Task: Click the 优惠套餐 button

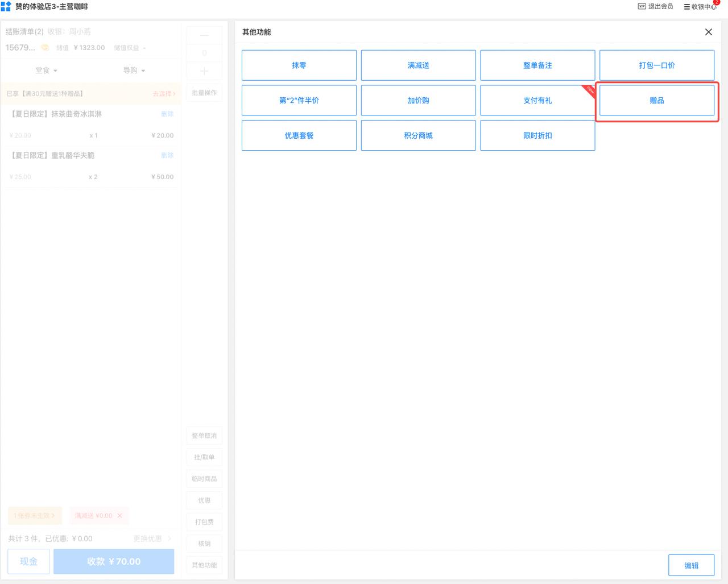Action: 299,135
